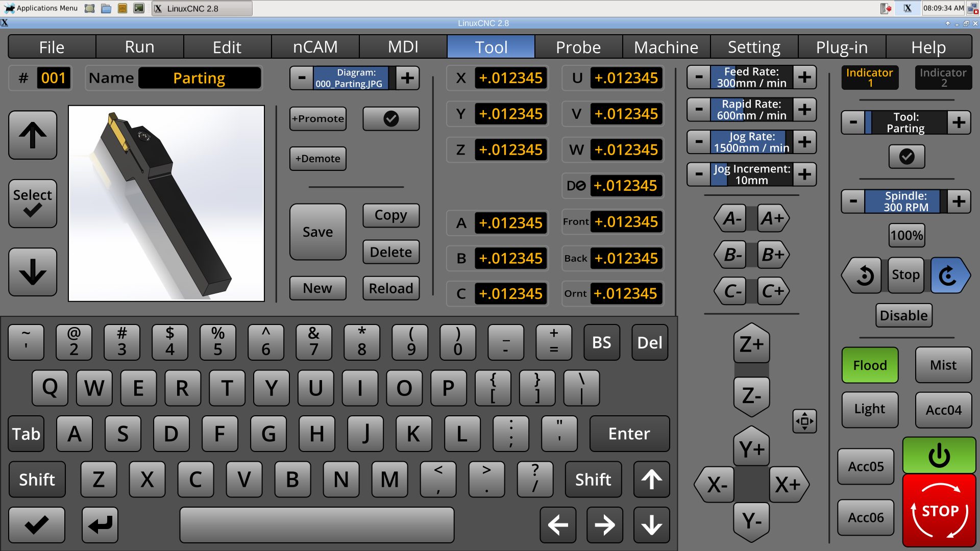Jog A axis negative with A-
This screenshot has height=551, width=980.
click(x=731, y=218)
